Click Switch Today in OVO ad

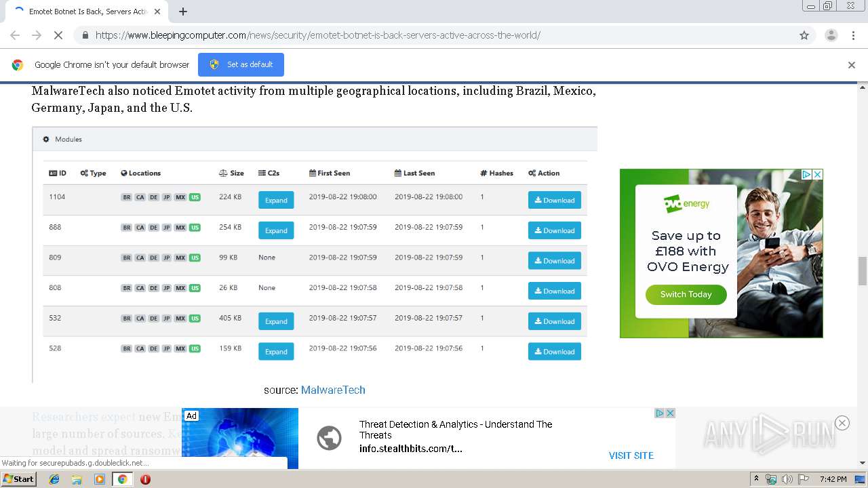(686, 294)
